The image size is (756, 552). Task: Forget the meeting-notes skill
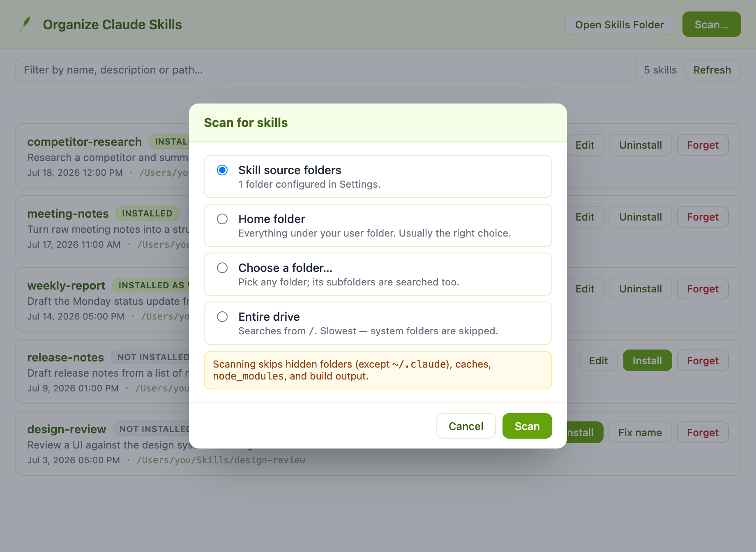point(703,217)
